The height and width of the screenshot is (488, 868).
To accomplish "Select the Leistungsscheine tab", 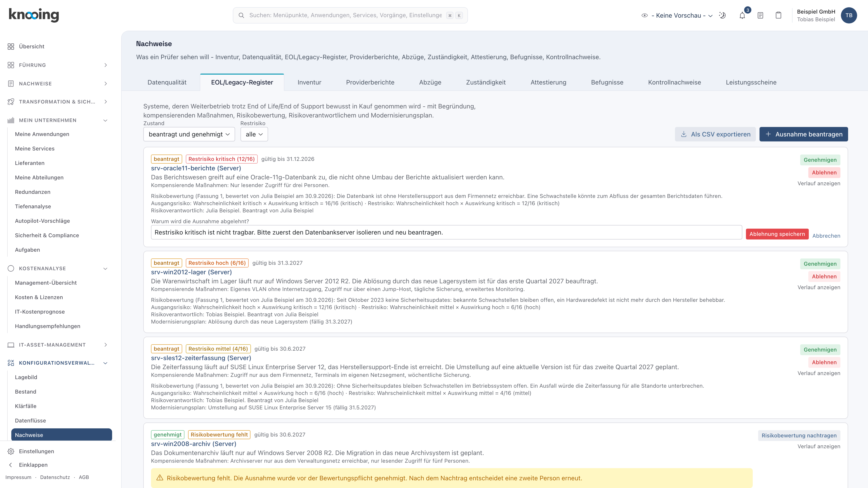I will pos(751,82).
